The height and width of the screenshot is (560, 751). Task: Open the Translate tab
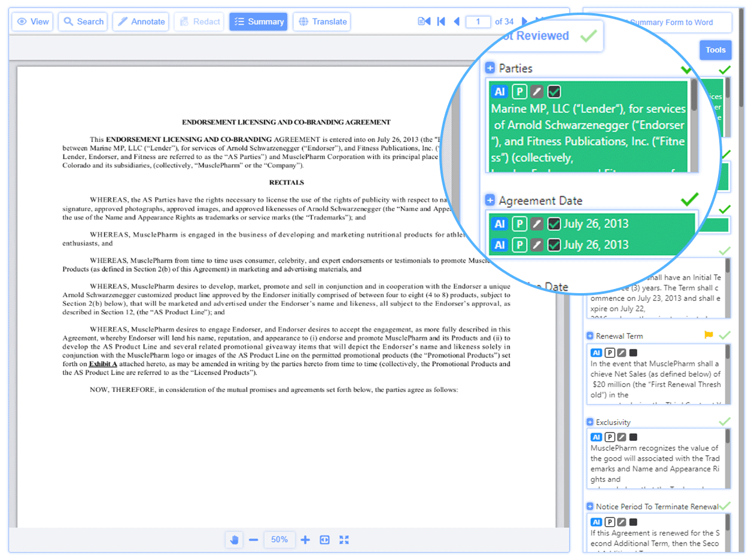click(322, 22)
